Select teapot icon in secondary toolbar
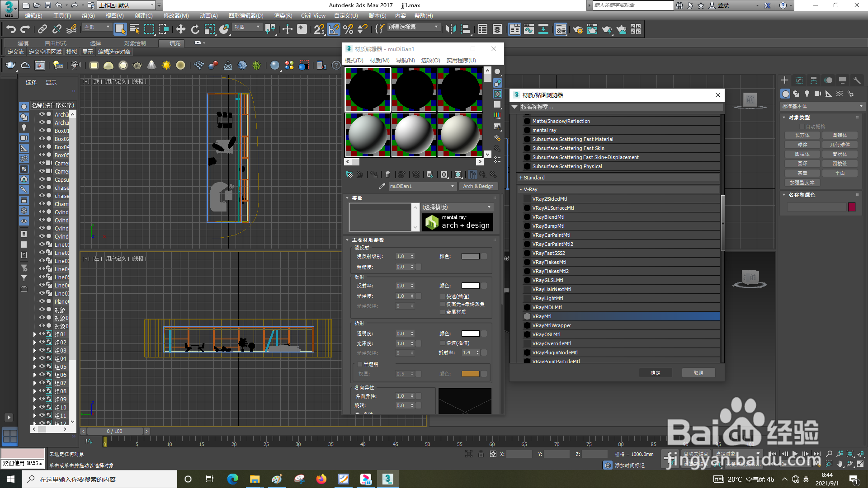 coord(10,66)
